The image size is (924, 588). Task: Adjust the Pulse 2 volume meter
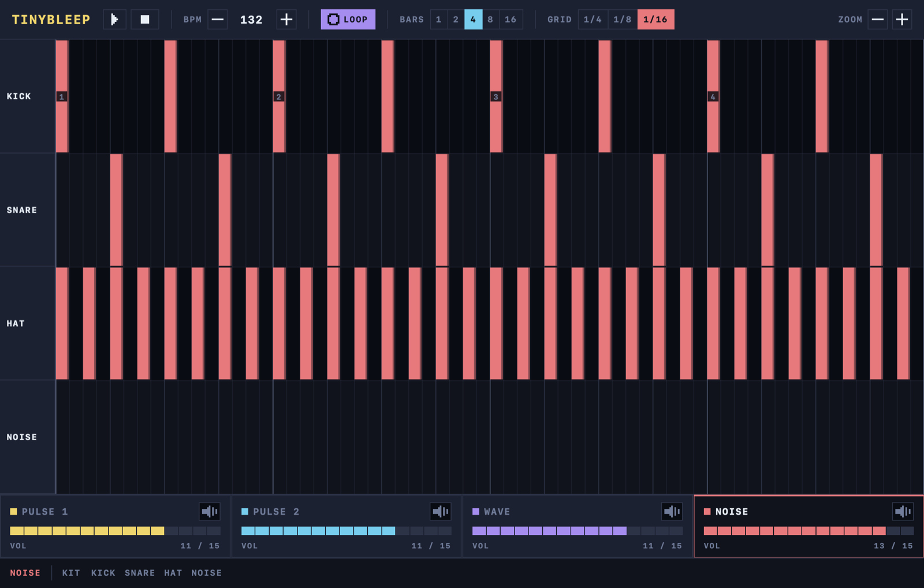(346, 530)
